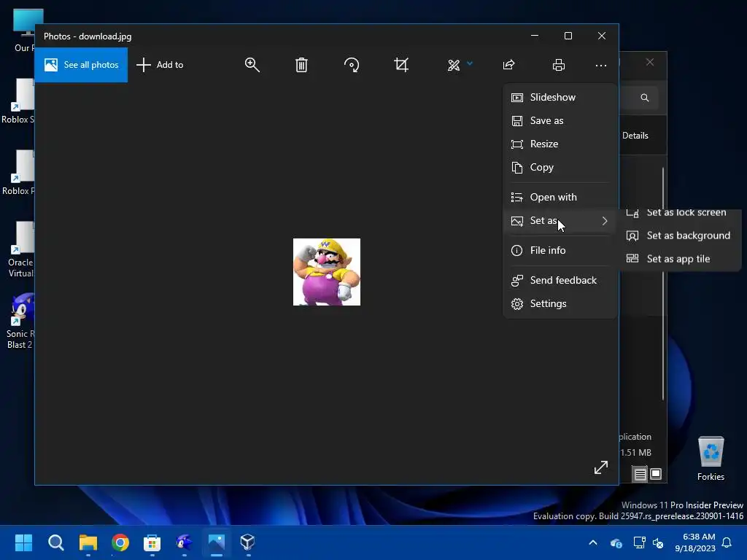
Task: Expand the Edit & Create dropdown arrow
Action: click(470, 63)
